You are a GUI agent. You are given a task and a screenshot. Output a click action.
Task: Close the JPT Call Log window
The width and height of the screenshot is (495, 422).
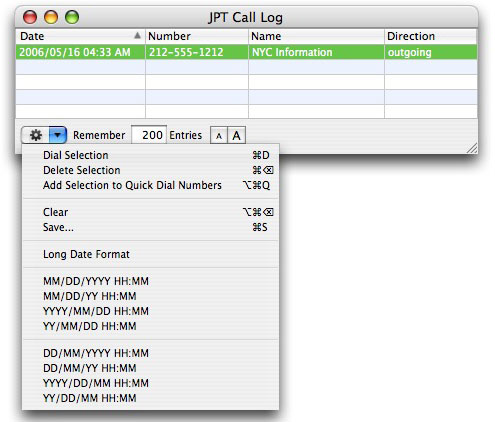click(30, 17)
